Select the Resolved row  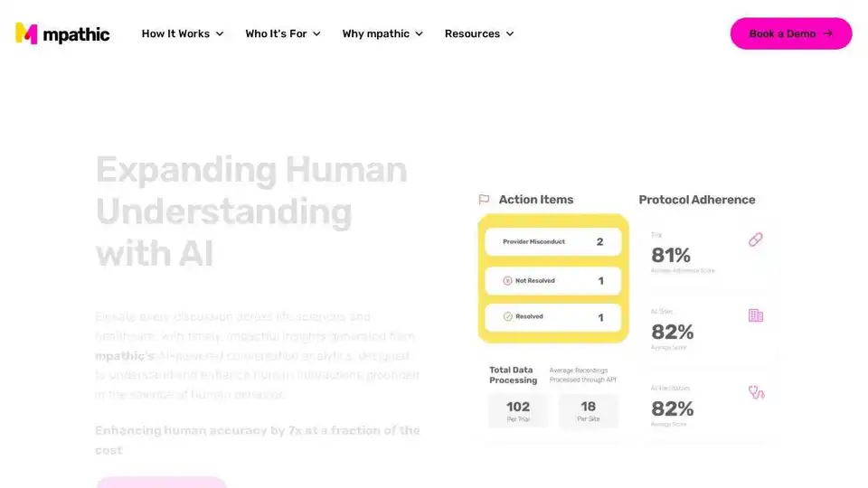point(553,317)
